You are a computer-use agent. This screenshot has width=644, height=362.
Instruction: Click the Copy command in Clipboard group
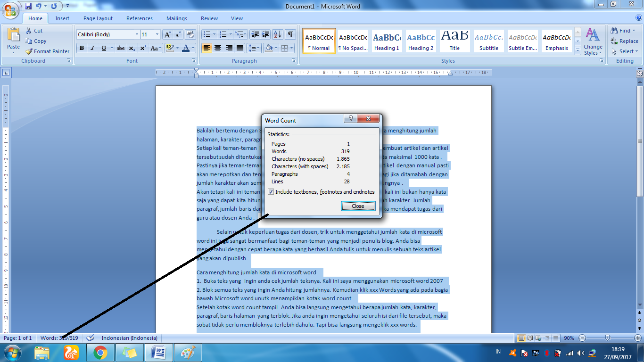coord(36,41)
